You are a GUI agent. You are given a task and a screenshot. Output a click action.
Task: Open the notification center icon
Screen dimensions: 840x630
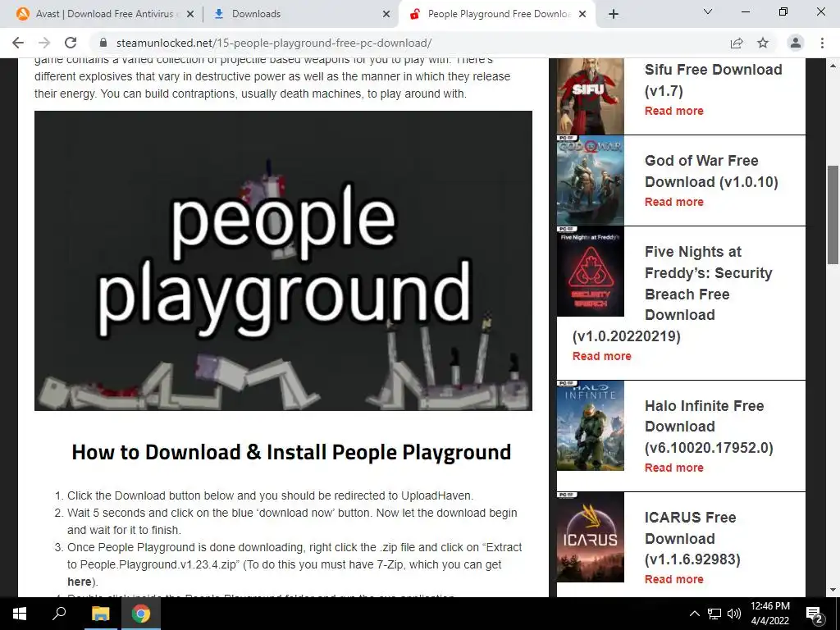tap(814, 614)
